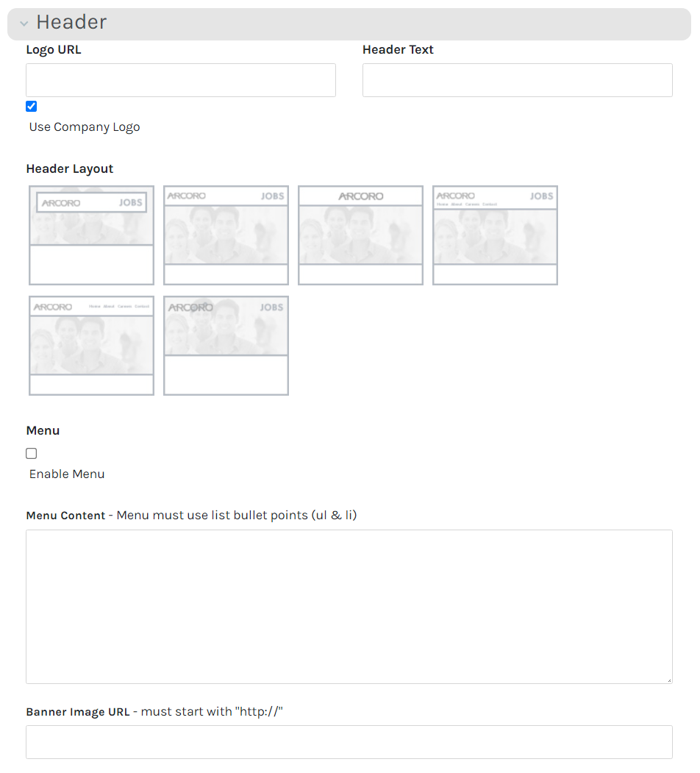This screenshot has height=773, width=700.
Task: Focus the Logo URL input field
Action: point(180,80)
